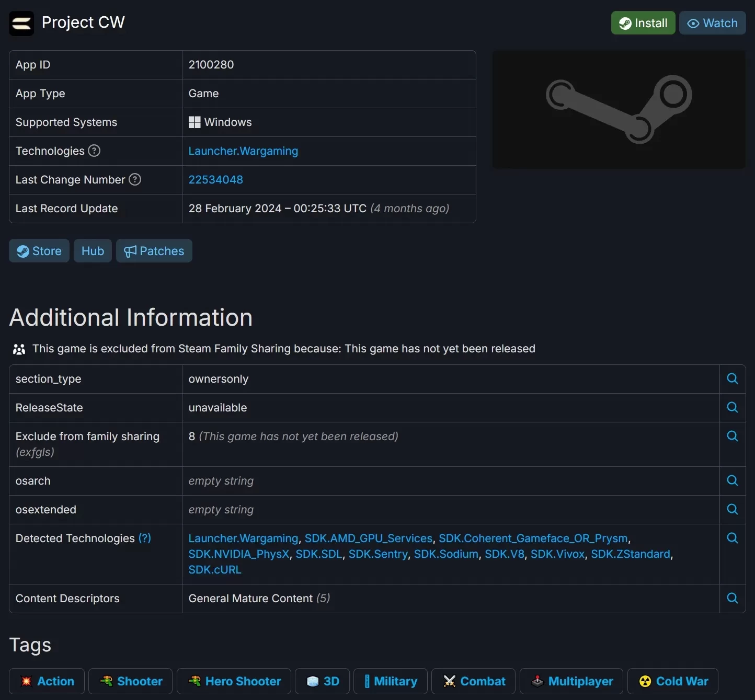Open Launcher.Wargaming in Detected Technologies

(x=243, y=538)
